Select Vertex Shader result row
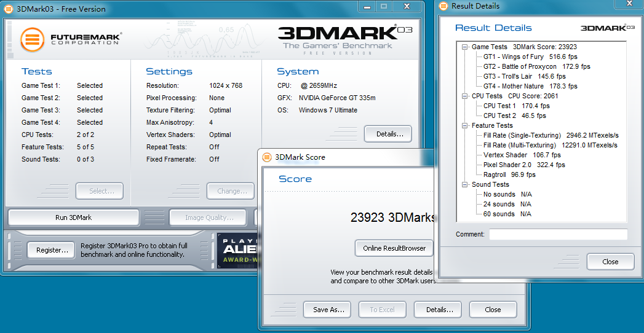Image resolution: width=644 pixels, height=333 pixels. 522,155
